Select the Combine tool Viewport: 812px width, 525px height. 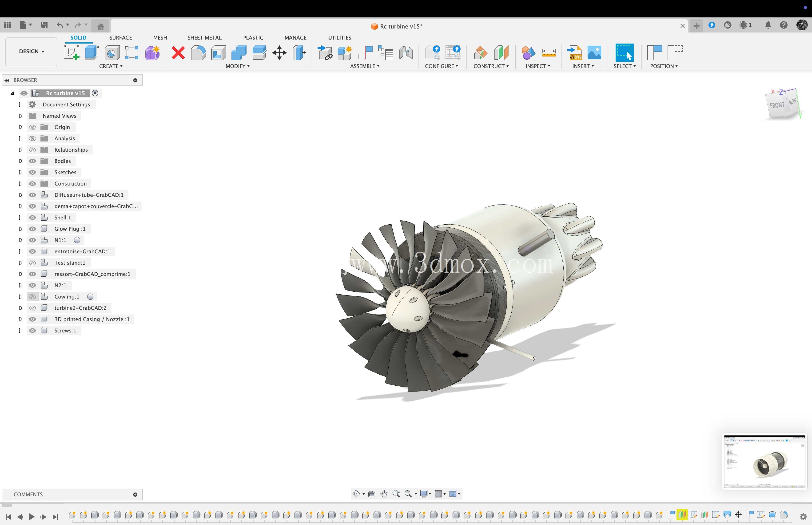pos(239,53)
